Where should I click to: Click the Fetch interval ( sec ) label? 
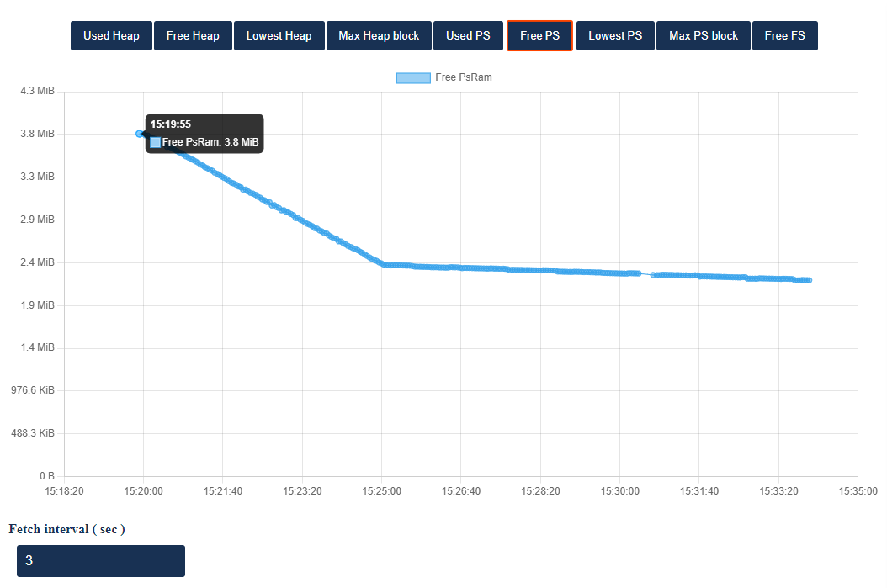pyautogui.click(x=66, y=529)
